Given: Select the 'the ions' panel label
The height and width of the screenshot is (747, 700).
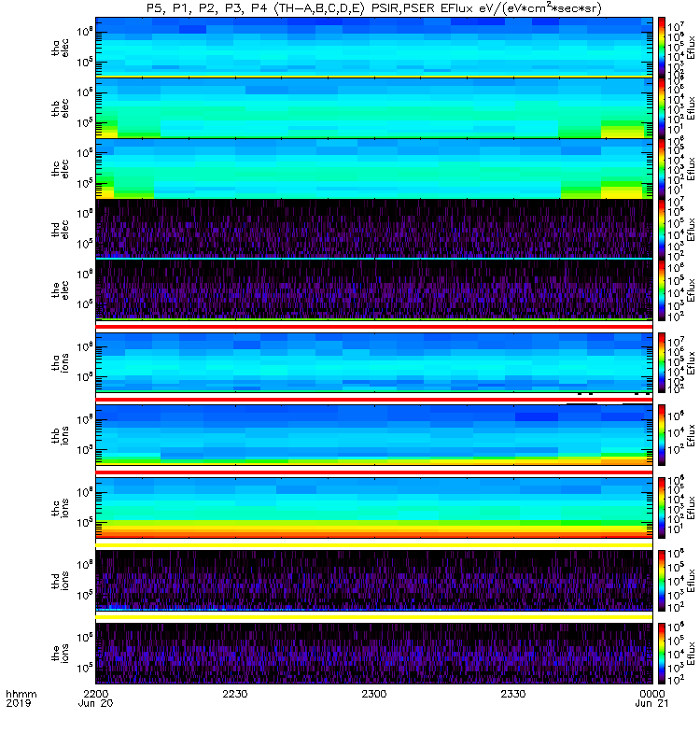Looking at the screenshot, I should click(x=60, y=653).
